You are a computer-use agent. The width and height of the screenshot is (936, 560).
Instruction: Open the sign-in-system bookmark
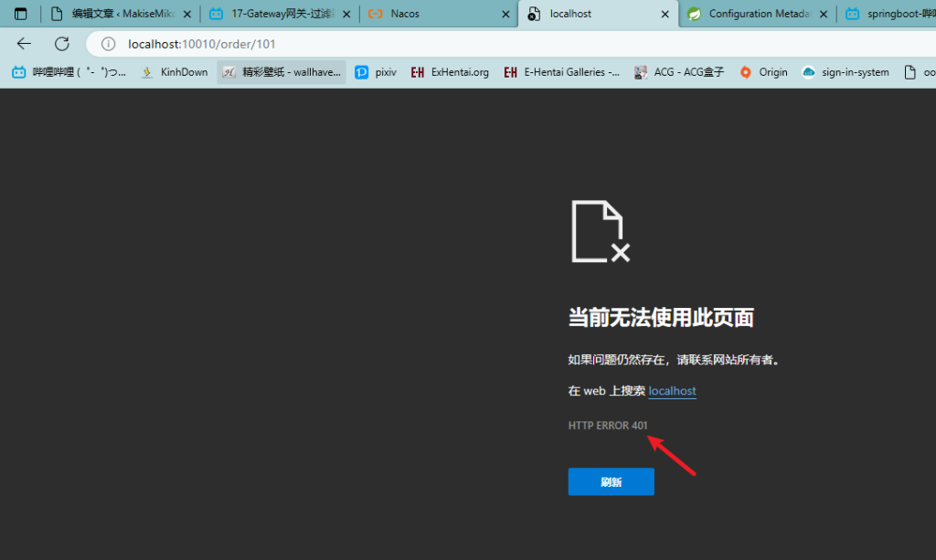pos(846,72)
